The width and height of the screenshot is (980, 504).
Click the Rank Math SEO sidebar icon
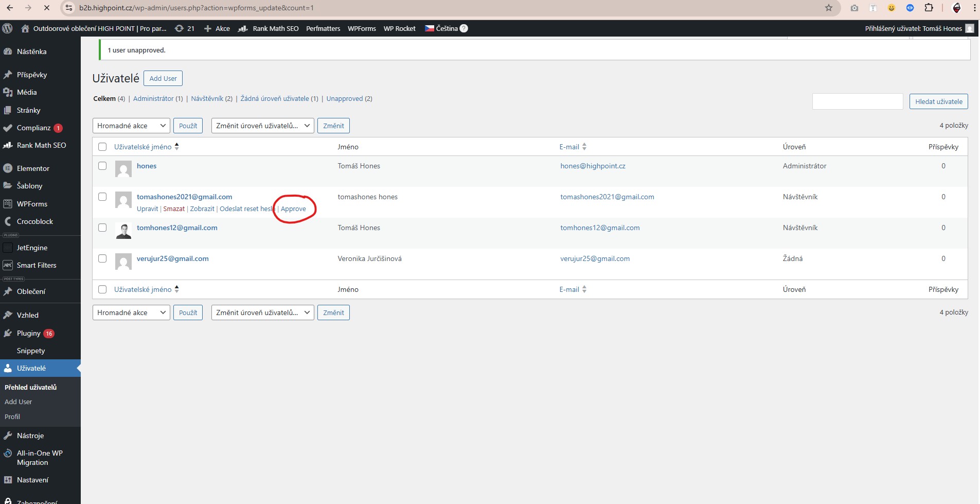pyautogui.click(x=8, y=145)
